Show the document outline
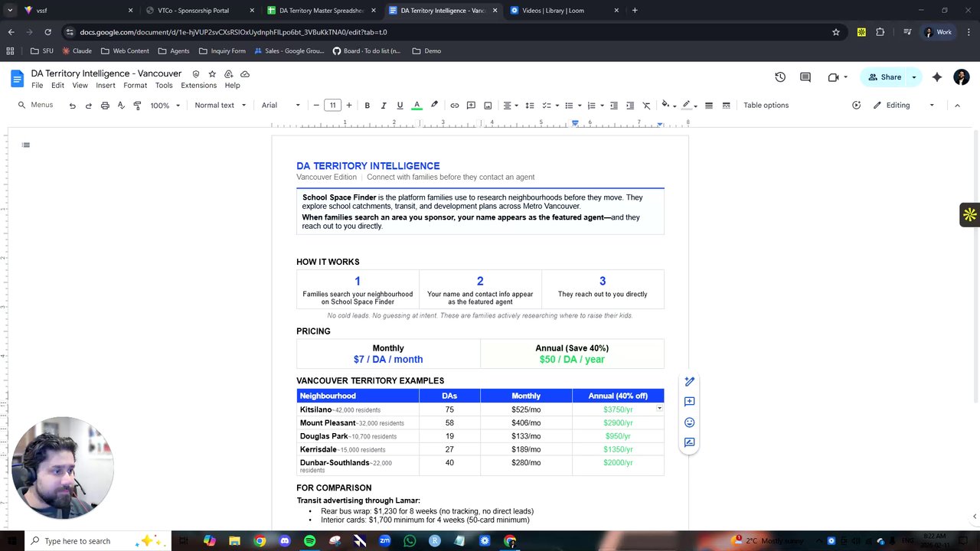980x551 pixels. (26, 145)
